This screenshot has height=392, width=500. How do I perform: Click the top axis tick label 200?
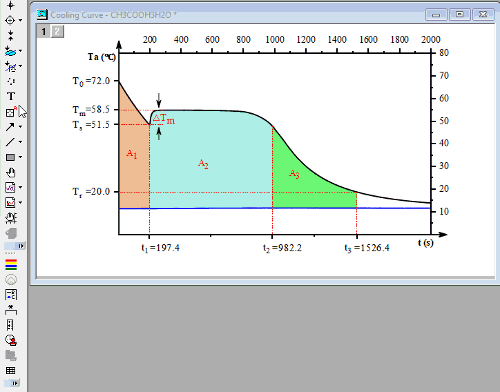coord(150,40)
